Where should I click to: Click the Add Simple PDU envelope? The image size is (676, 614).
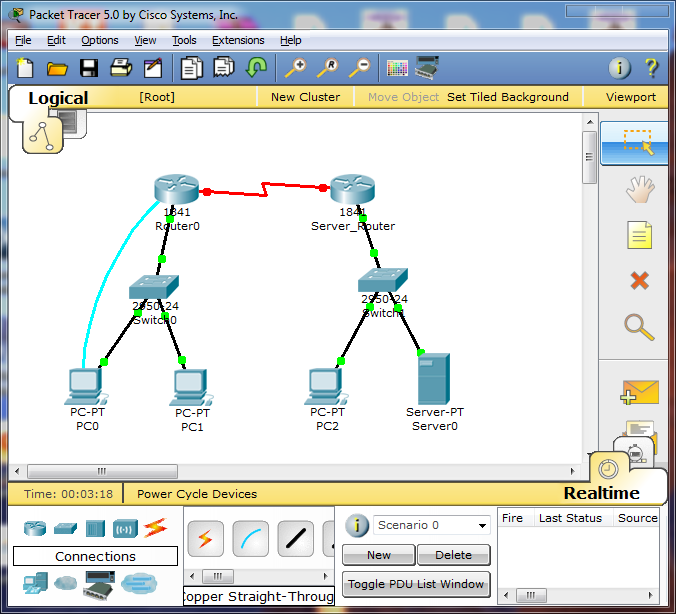tap(640, 392)
